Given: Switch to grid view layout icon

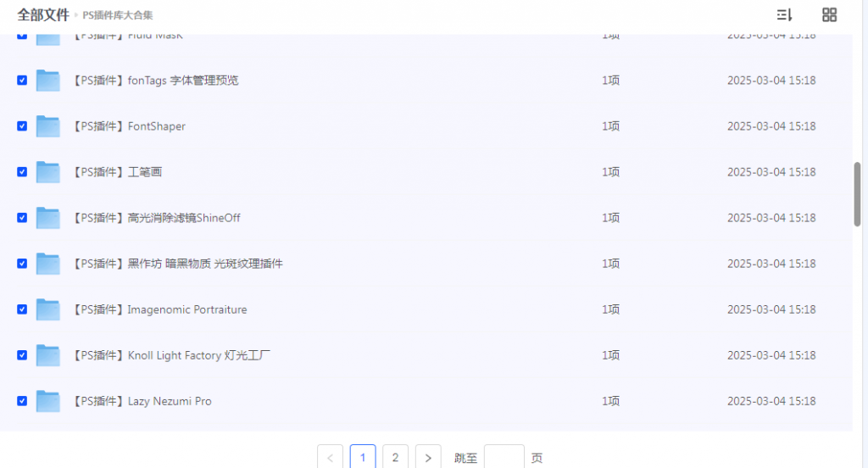Looking at the screenshot, I should click(x=829, y=15).
